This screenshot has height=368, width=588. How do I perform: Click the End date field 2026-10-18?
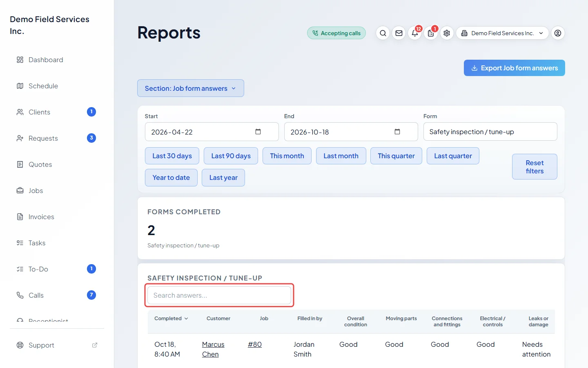click(351, 132)
